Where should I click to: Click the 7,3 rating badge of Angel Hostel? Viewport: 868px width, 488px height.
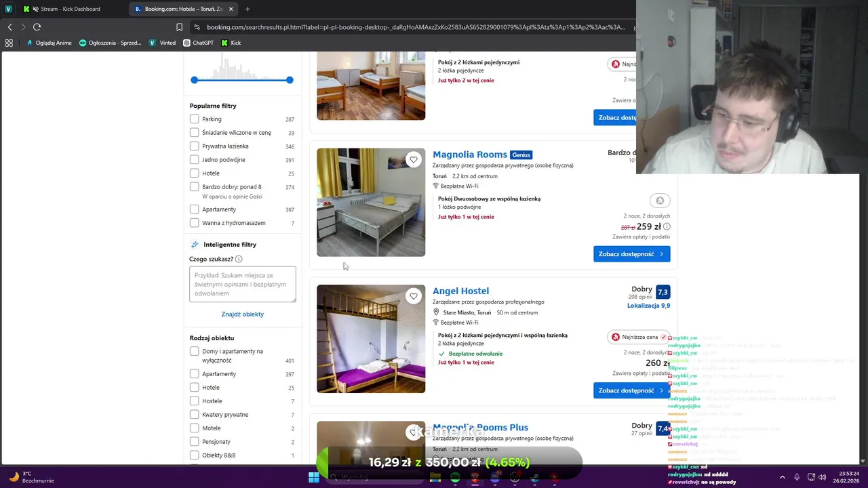[x=663, y=292]
